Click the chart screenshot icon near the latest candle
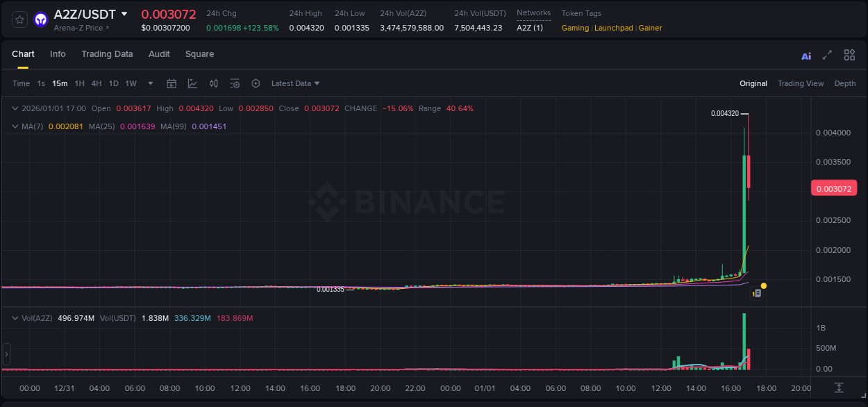Viewport: 868px width, 407px height. [x=757, y=292]
